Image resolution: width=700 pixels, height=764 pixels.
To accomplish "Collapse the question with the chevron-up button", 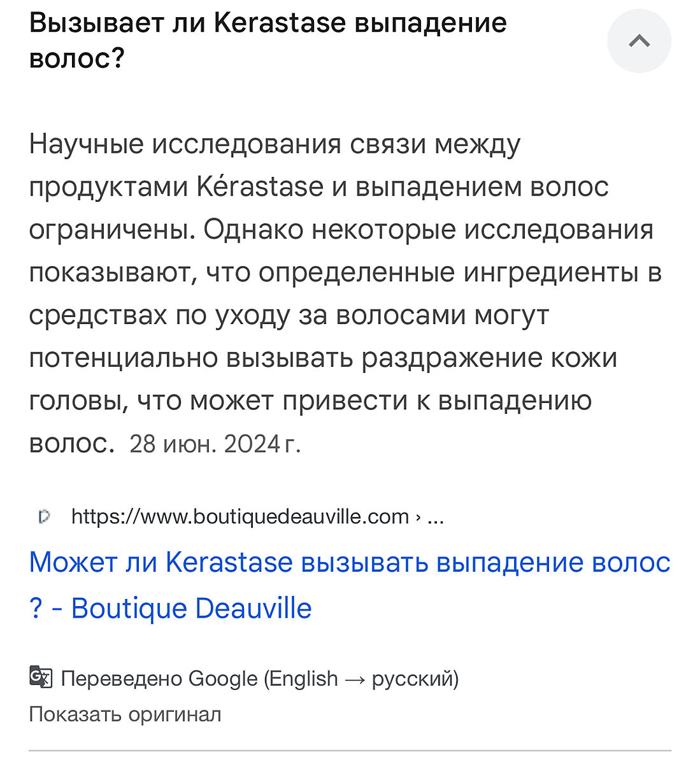I will click(639, 41).
